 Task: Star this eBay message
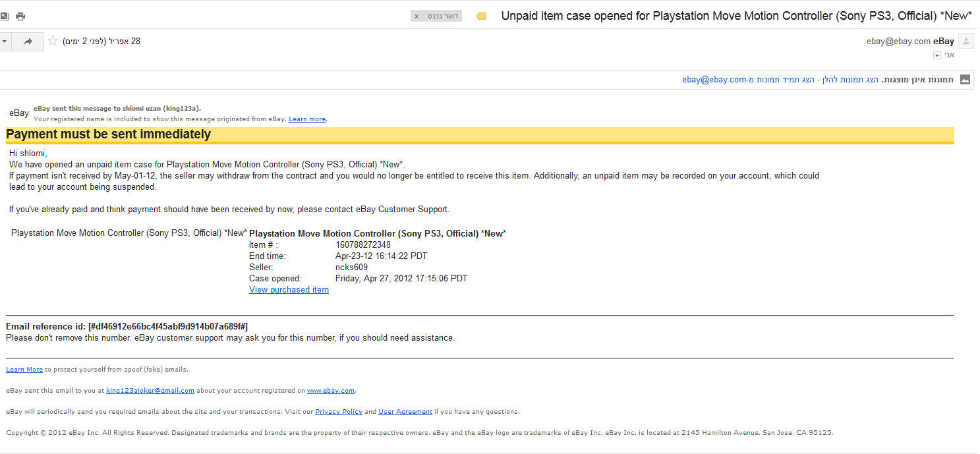[53, 42]
